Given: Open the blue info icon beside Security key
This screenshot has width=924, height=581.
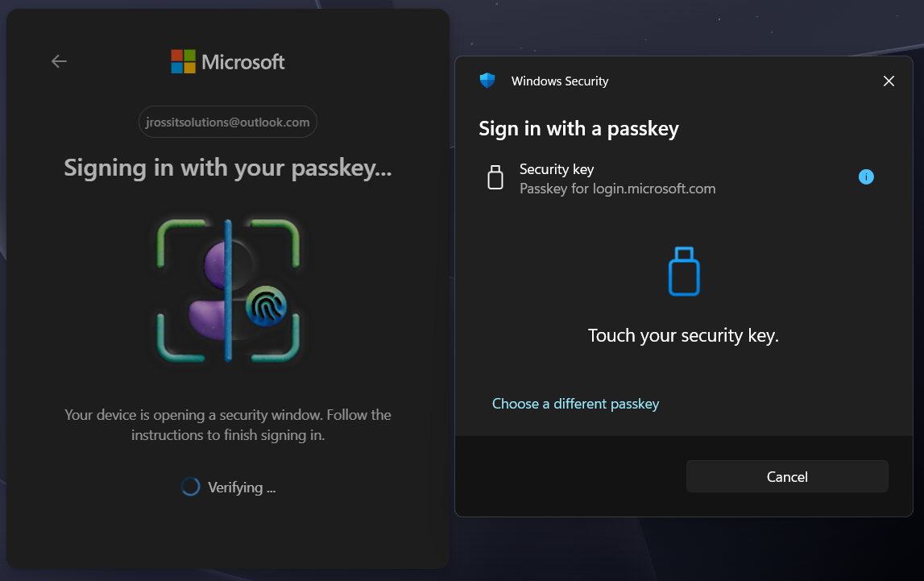Looking at the screenshot, I should coord(866,176).
